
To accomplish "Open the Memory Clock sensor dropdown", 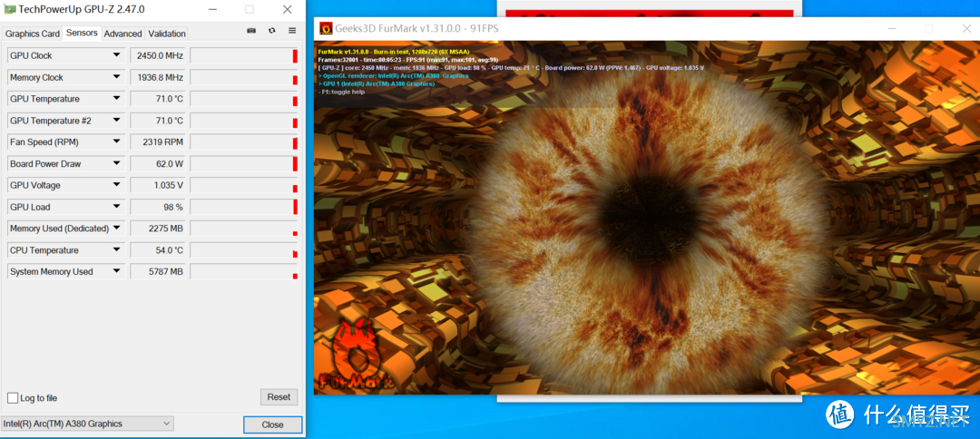I will coord(116,77).
